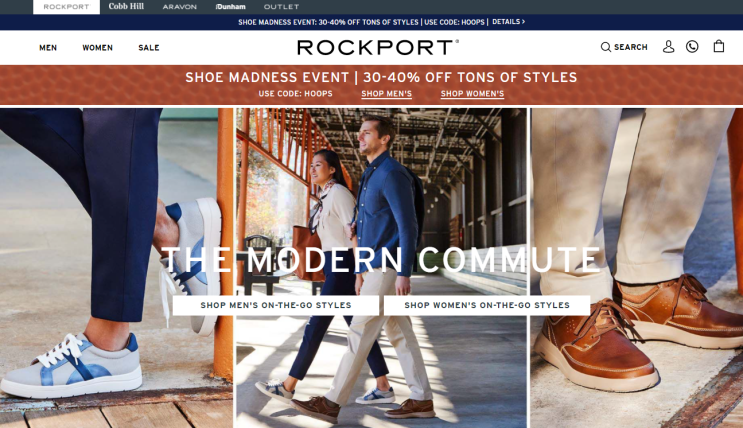The width and height of the screenshot is (743, 428).
Task: Open the Women menu
Action: pos(98,47)
